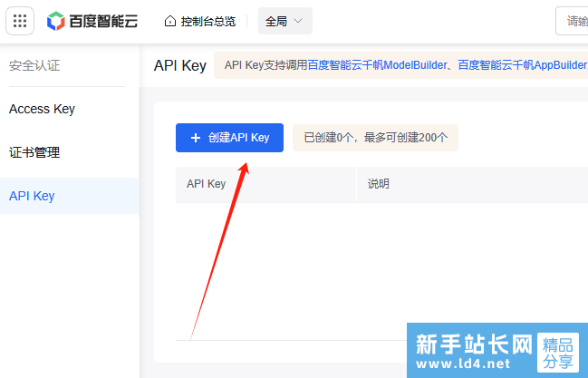
Task: Click the API Key column header
Action: 265,184
